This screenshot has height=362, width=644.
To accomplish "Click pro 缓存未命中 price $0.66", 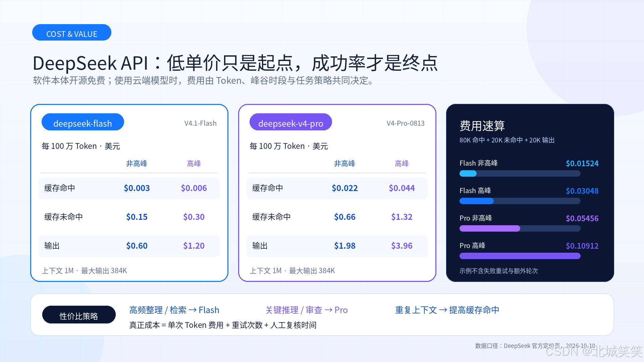I will coord(345,217).
